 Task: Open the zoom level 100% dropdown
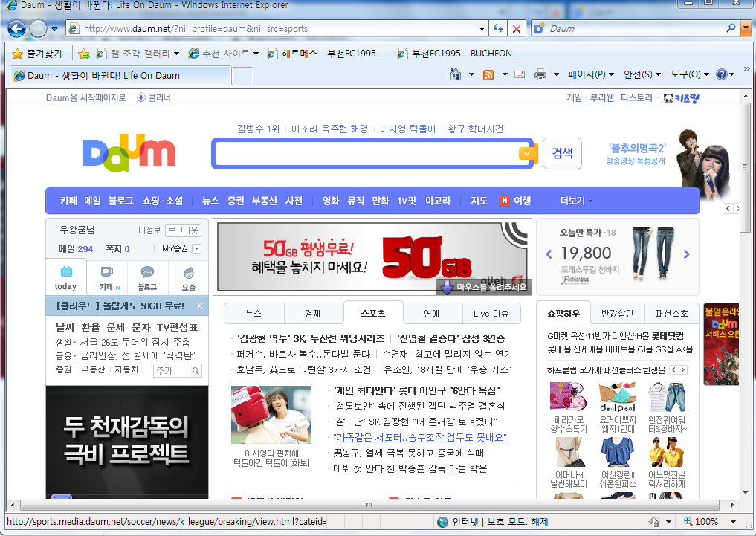[733, 522]
